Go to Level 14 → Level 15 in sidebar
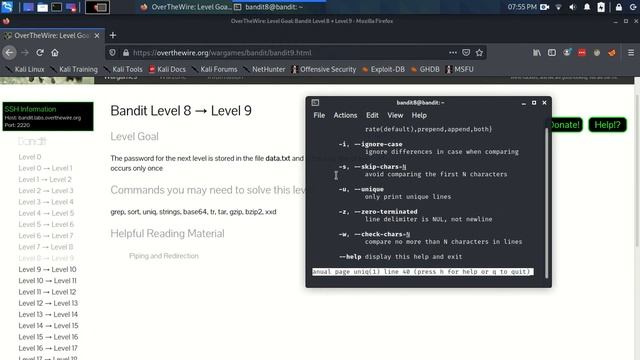Screen dimensions: 640x360 click(48, 326)
